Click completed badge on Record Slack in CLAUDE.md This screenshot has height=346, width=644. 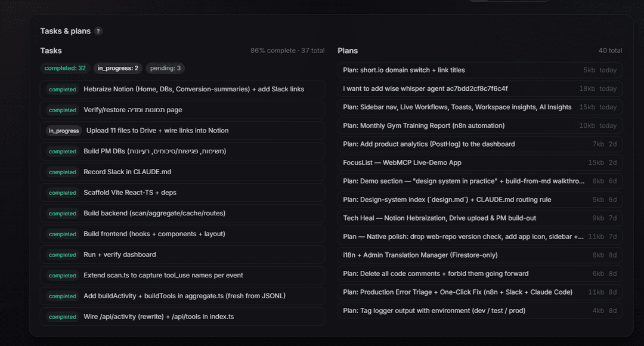63,172
